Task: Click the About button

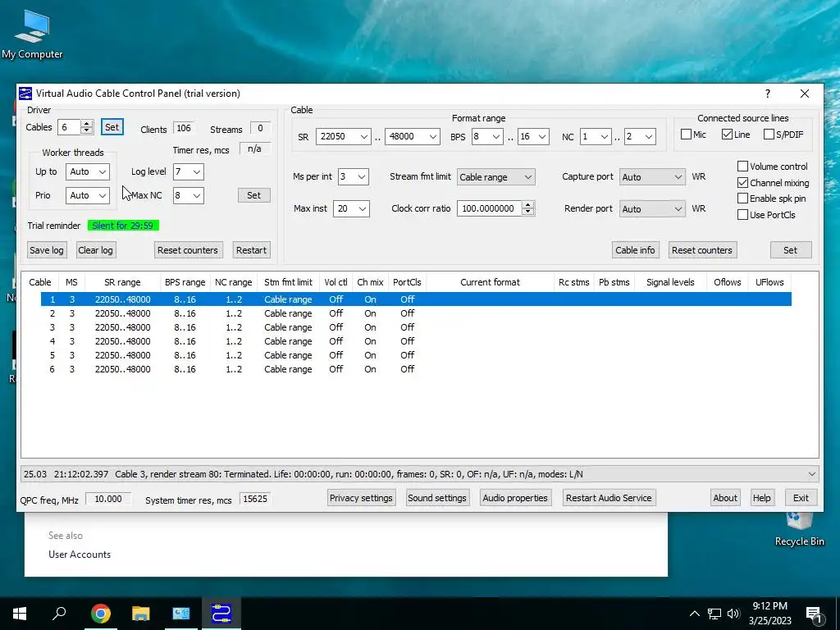Action: pos(725,498)
